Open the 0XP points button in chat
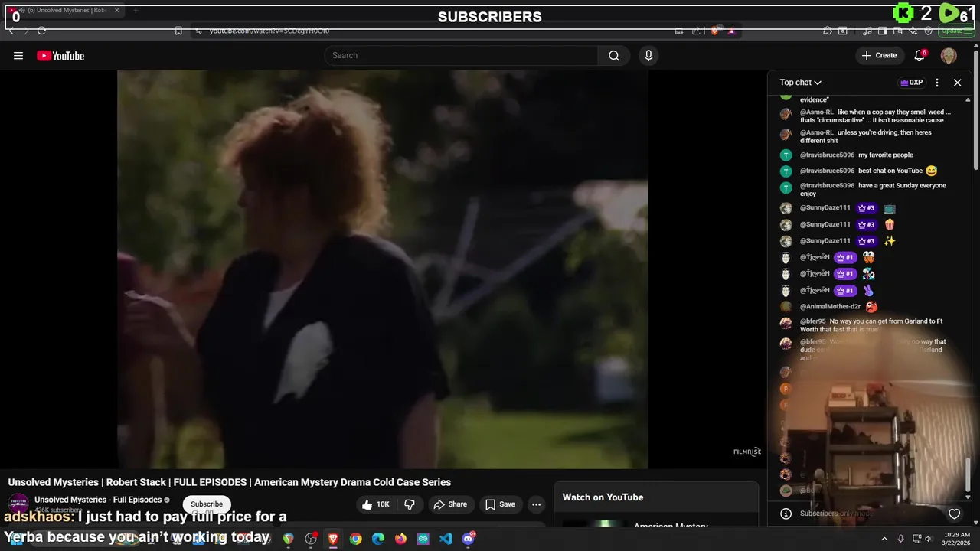This screenshot has width=980, height=551. (x=911, y=83)
